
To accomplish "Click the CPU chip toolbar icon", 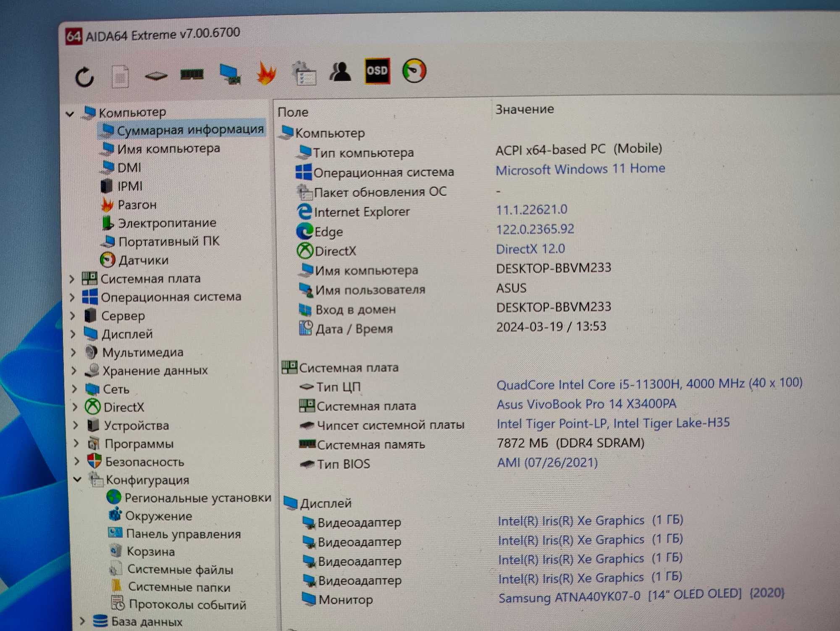I will pos(156,76).
